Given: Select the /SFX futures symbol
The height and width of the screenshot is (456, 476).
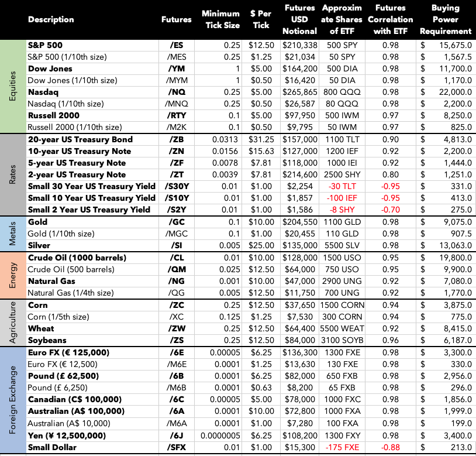Looking at the screenshot, I should pyautogui.click(x=177, y=447).
